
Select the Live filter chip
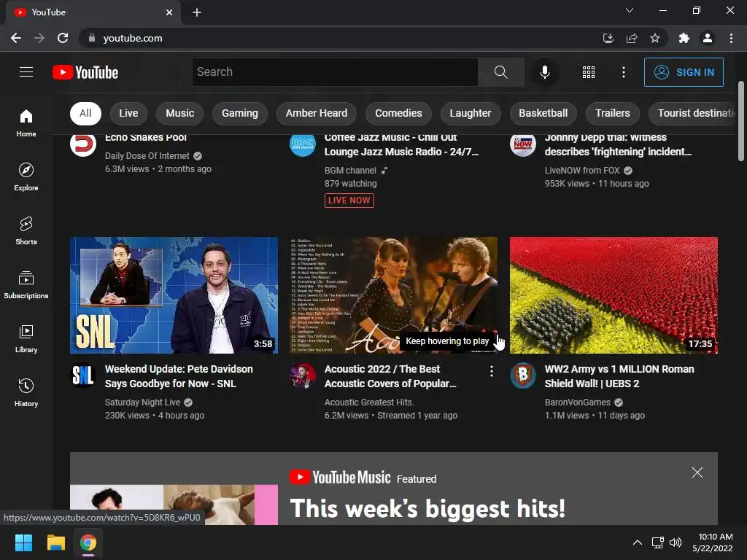click(x=128, y=113)
